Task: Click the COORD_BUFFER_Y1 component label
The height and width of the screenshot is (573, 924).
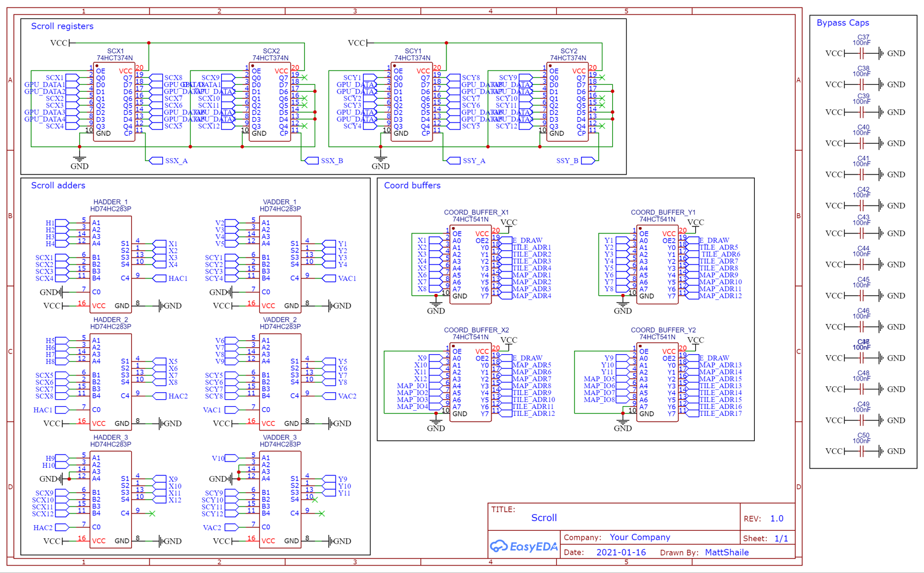Action: point(663,213)
